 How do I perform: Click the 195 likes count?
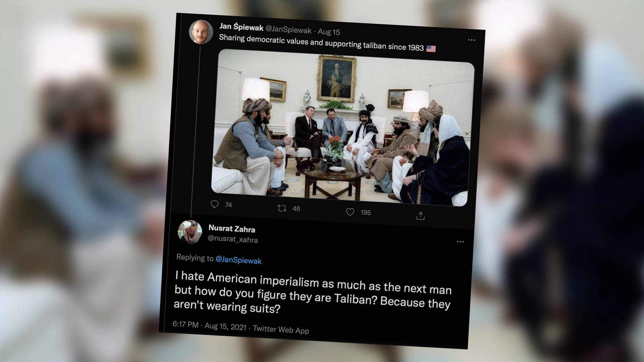coord(366,213)
